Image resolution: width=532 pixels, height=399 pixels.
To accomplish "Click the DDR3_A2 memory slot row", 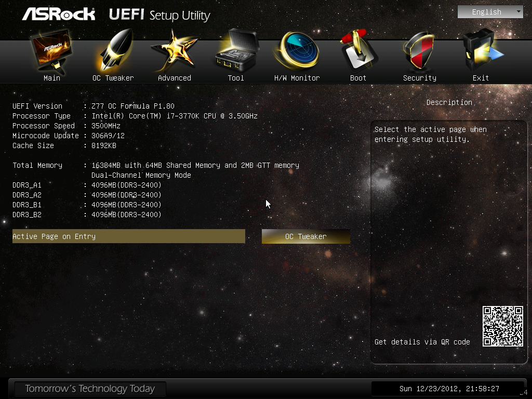I will click(x=87, y=195).
